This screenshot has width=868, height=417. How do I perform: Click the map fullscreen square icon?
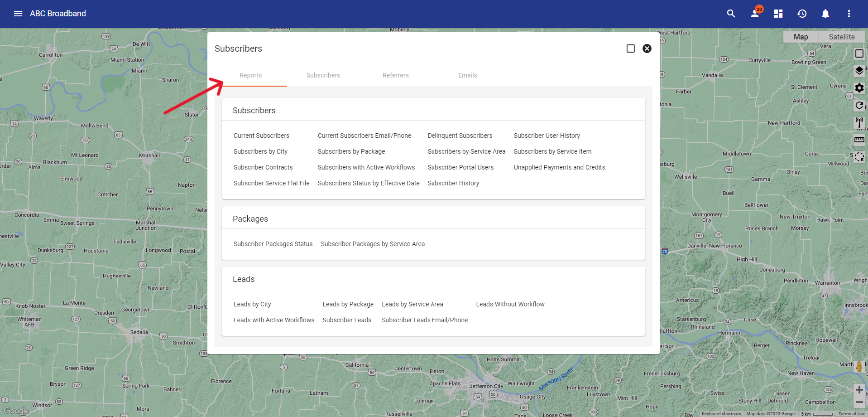tap(859, 53)
